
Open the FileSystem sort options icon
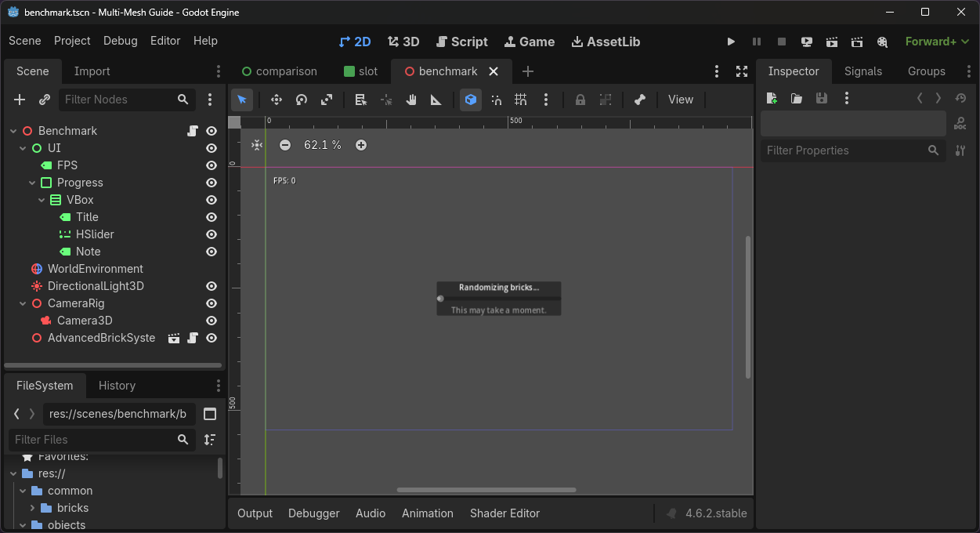[x=210, y=440]
